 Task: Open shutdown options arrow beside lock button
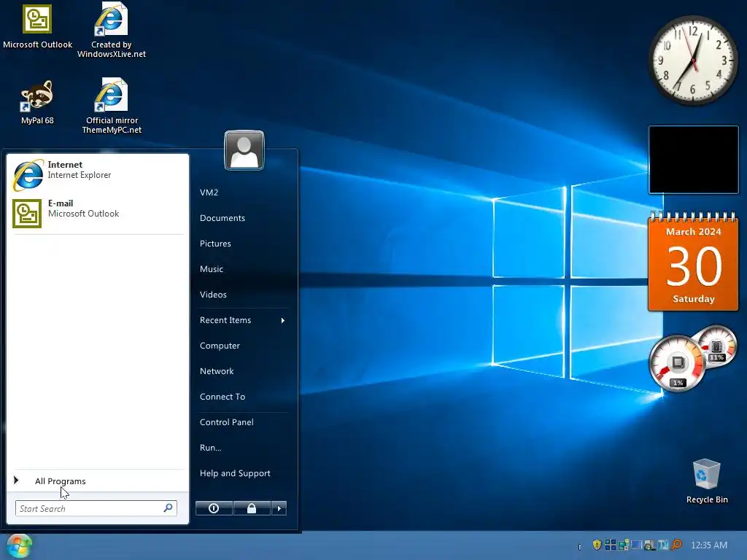coord(279,508)
